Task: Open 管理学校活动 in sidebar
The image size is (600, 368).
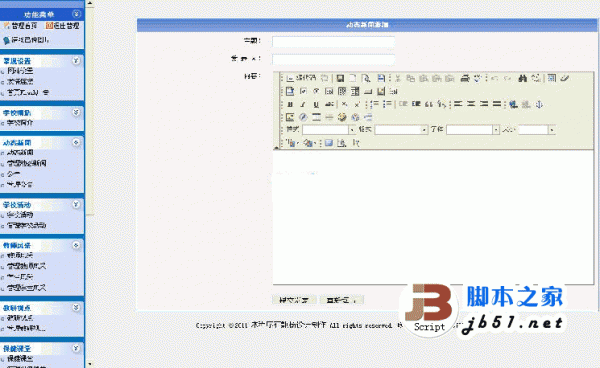Action: [x=27, y=225]
